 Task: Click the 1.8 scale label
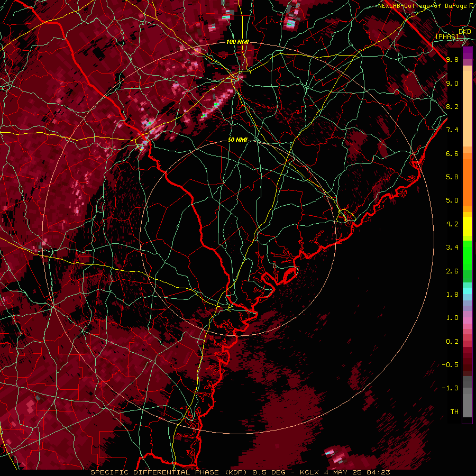[x=452, y=295]
